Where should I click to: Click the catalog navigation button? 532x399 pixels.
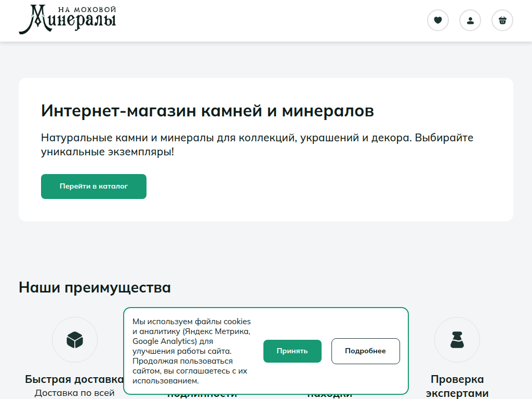pos(94,186)
